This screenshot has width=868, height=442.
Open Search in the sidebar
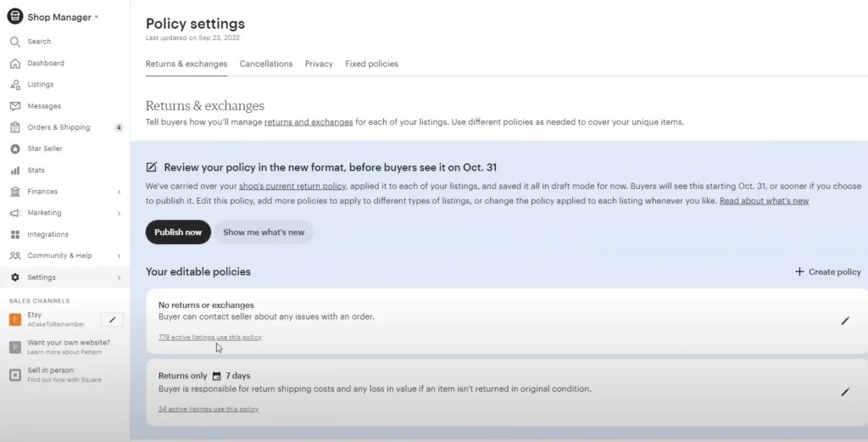pos(39,42)
